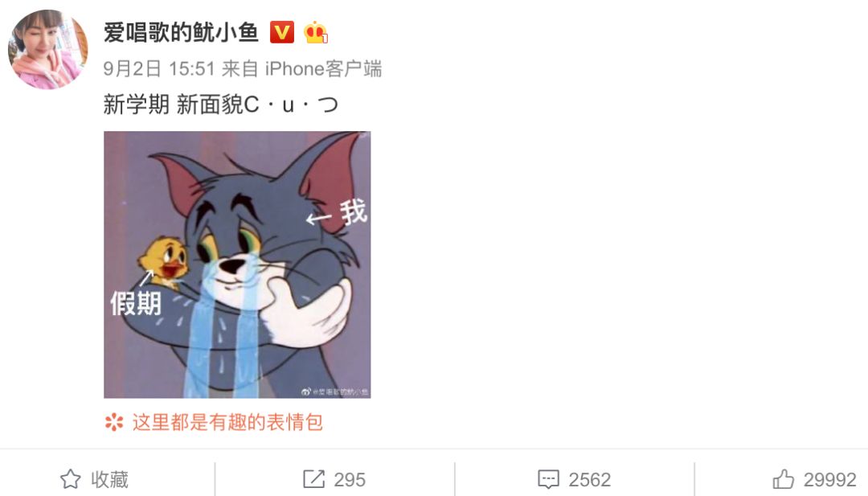
Task: Click the orange super topic flower icon
Action: pyautogui.click(x=114, y=422)
